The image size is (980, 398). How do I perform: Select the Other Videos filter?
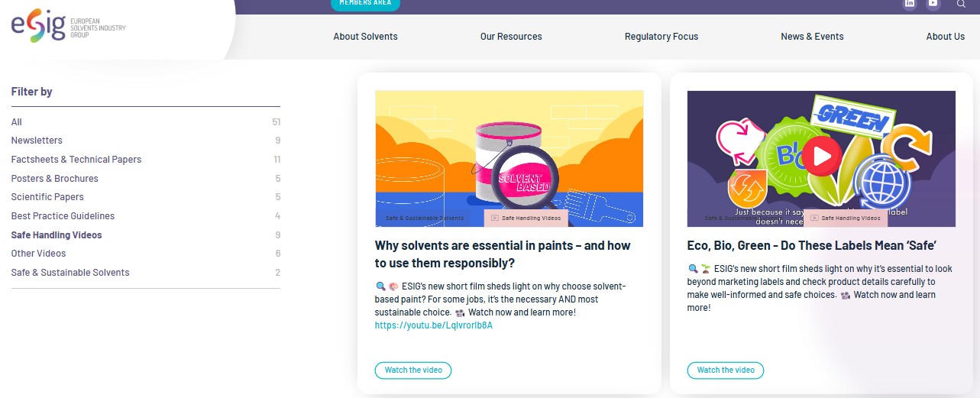click(38, 254)
